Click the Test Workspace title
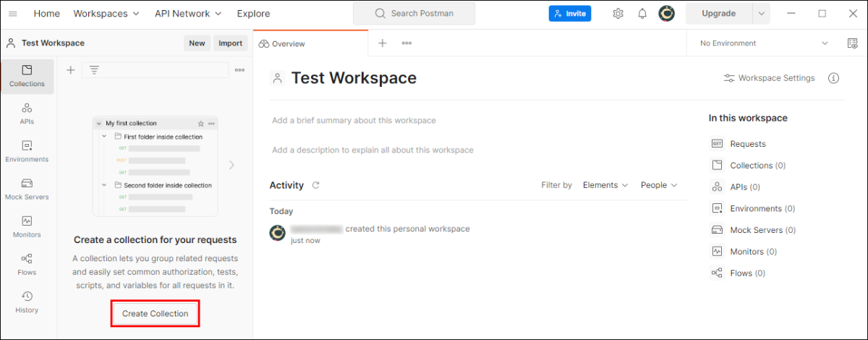Screen dimensions: 868x340 tap(354, 78)
